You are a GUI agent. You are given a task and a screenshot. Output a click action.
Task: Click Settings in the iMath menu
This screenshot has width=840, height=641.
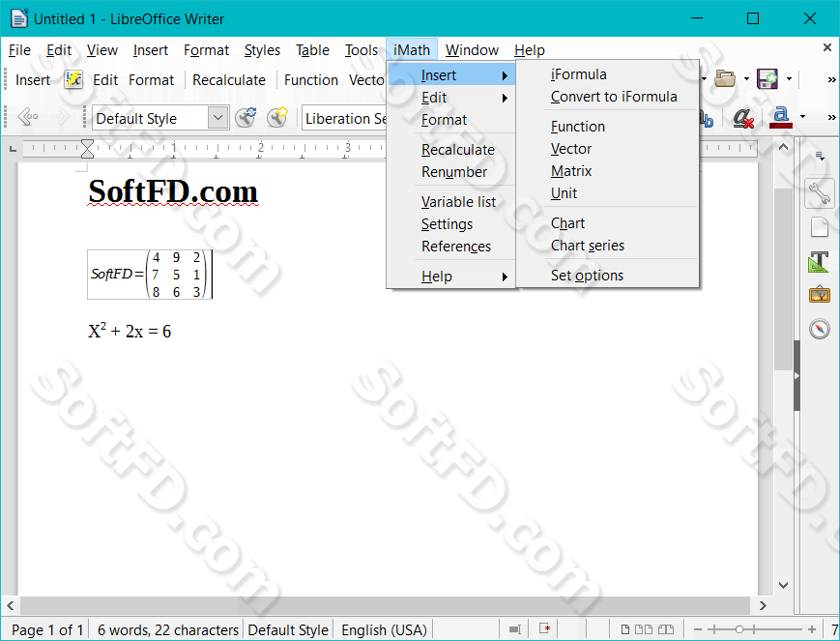point(450,224)
